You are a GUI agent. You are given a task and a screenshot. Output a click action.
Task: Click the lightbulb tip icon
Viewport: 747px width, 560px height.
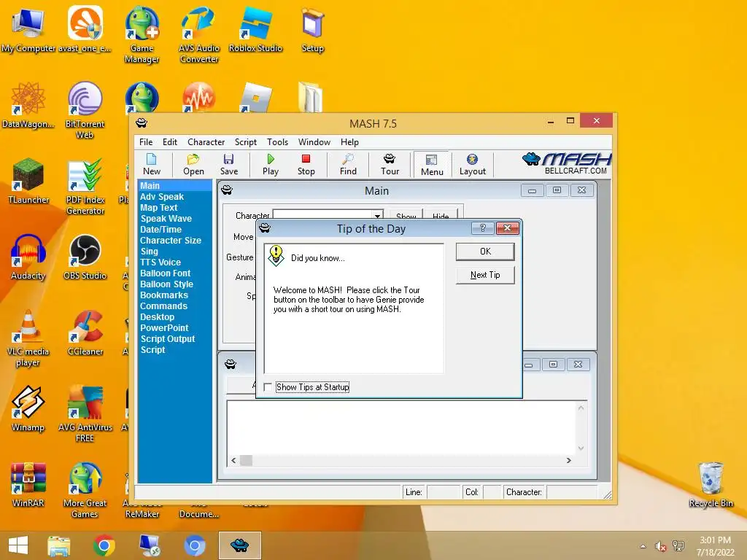(x=276, y=256)
